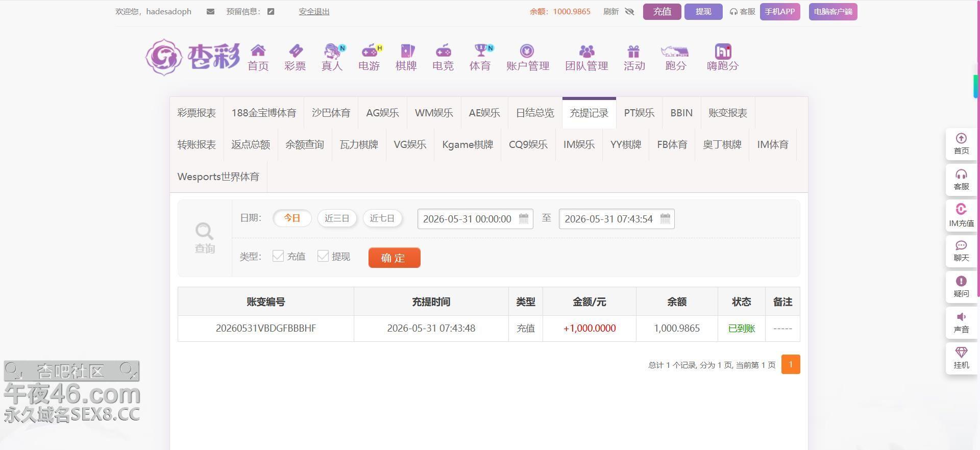Click the orange 确定 confirm button
The height and width of the screenshot is (450, 980).
click(x=395, y=258)
